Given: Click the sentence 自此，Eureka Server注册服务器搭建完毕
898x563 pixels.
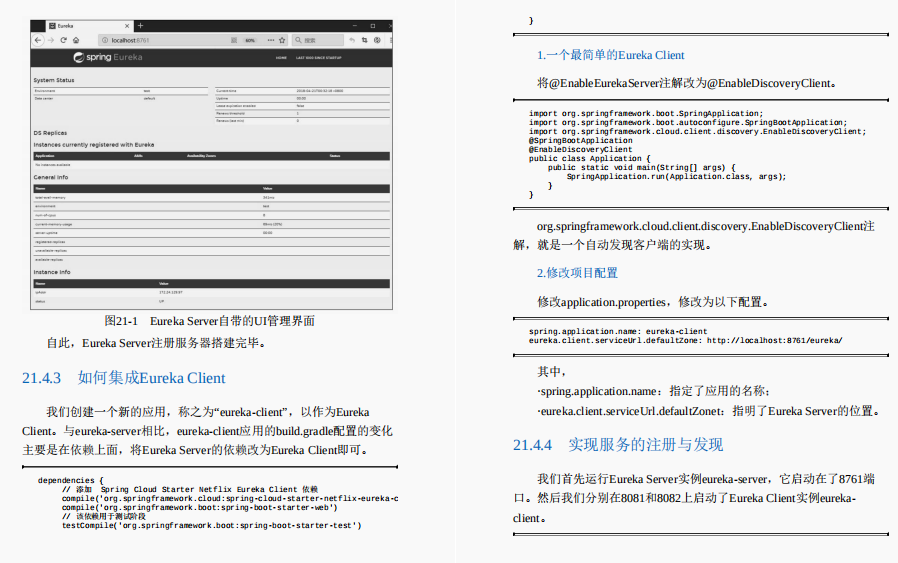Looking at the screenshot, I should [156, 343].
